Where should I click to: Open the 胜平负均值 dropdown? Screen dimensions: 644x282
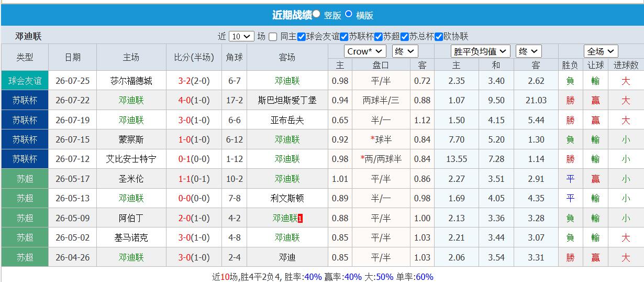[x=480, y=51]
